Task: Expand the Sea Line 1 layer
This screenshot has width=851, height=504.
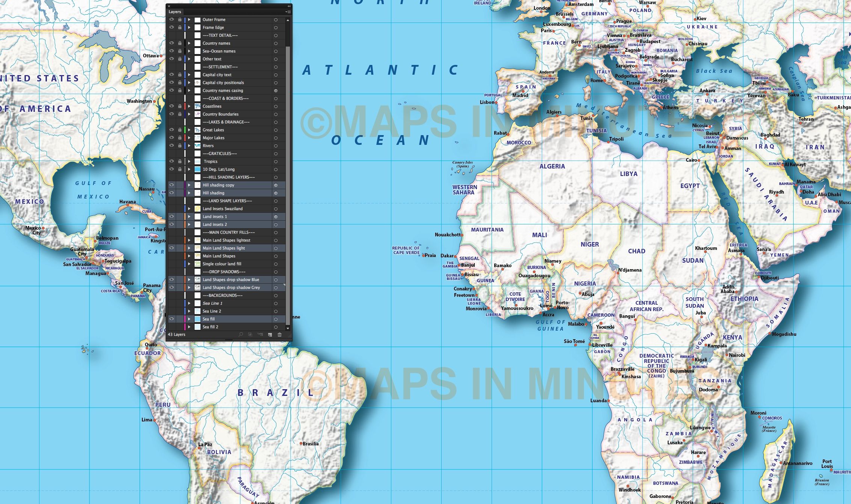Action: (x=189, y=303)
